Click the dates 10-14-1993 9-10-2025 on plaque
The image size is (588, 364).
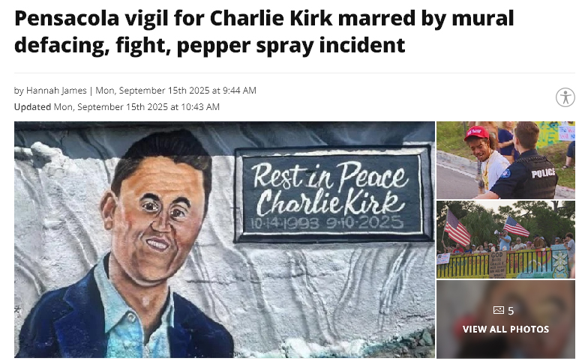click(x=327, y=223)
